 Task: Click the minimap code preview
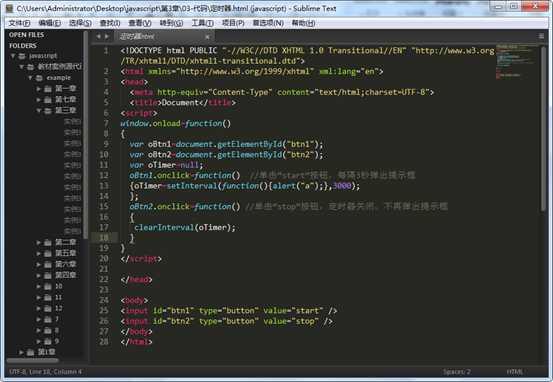516,62
